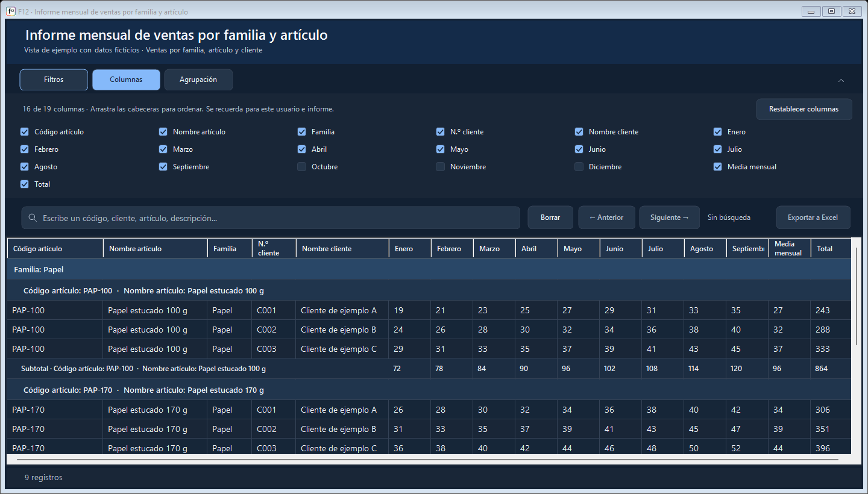Click the PAP-170 C001 client number cell
The height and width of the screenshot is (494, 868).
tap(274, 410)
